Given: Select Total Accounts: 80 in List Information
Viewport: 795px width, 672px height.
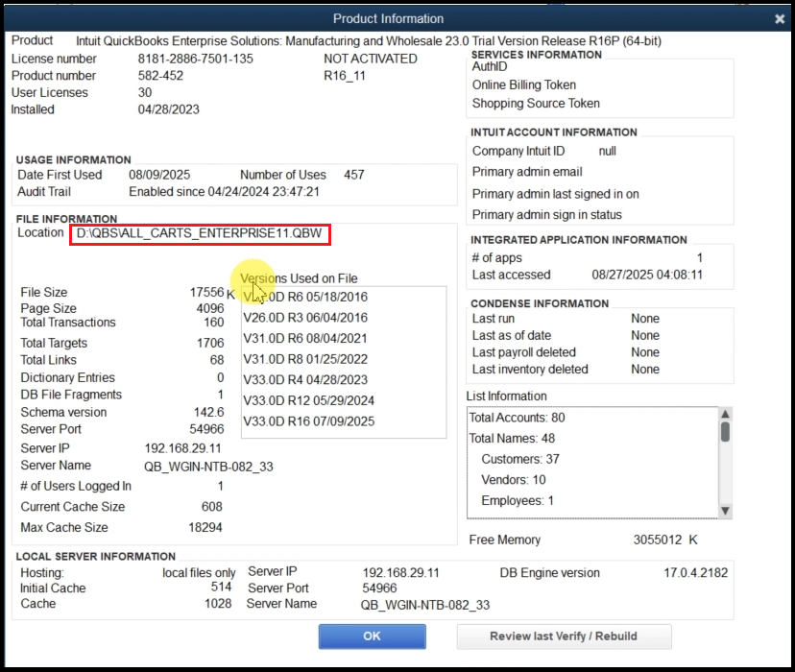Looking at the screenshot, I should coord(517,418).
